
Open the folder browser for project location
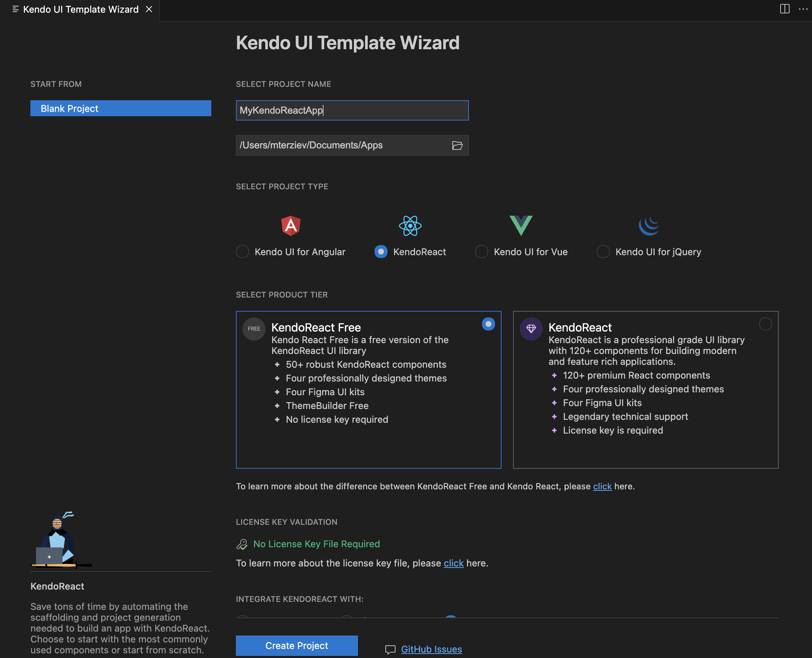pyautogui.click(x=457, y=145)
